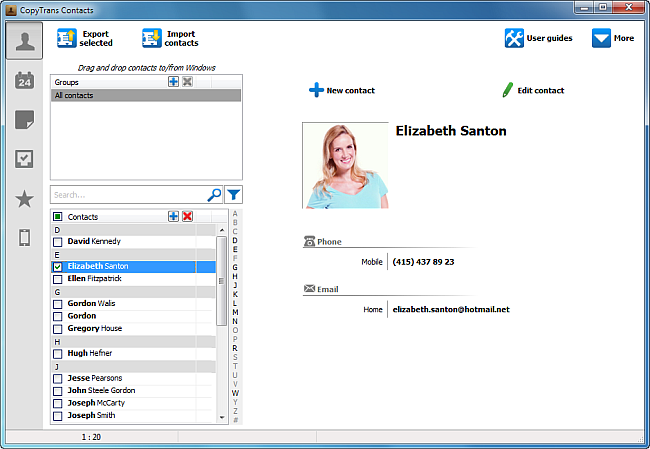Click the New contact button text

(350, 90)
